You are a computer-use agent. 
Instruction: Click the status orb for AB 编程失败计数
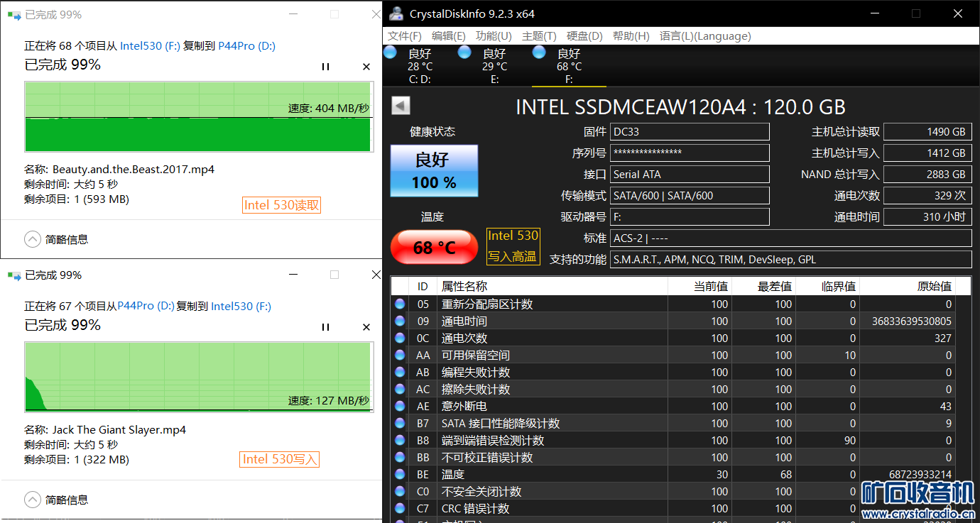(x=400, y=372)
